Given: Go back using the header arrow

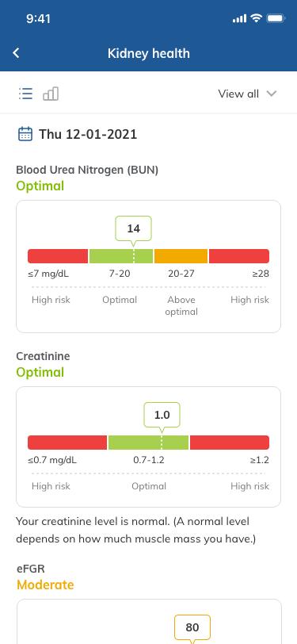Looking at the screenshot, I should 16,53.
